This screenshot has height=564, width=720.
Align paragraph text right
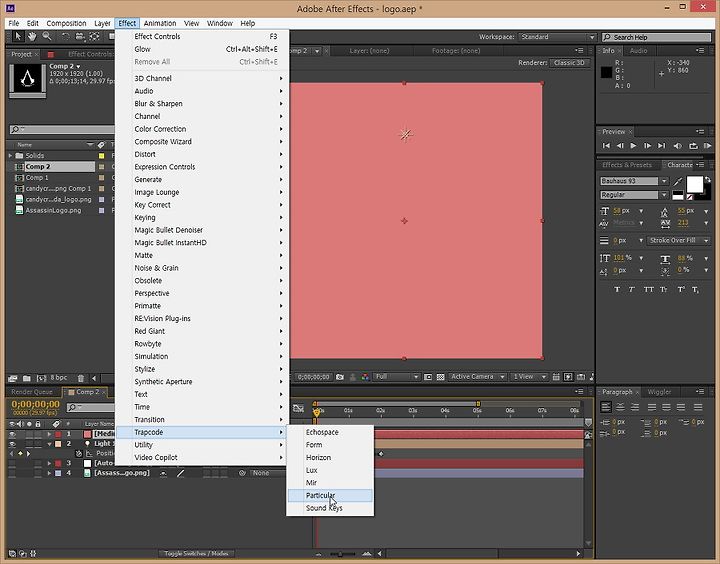coord(635,407)
